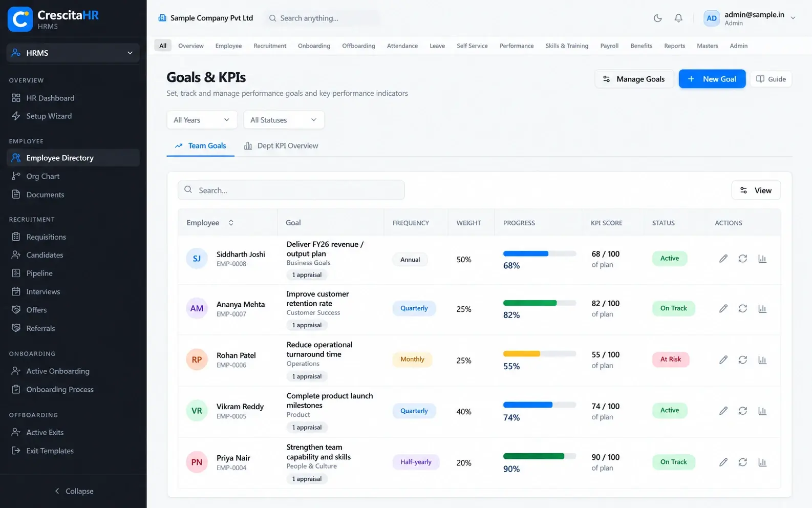Open chart icon in Siddharth Joshi's row
Screen dimensions: 812x508
pos(762,259)
